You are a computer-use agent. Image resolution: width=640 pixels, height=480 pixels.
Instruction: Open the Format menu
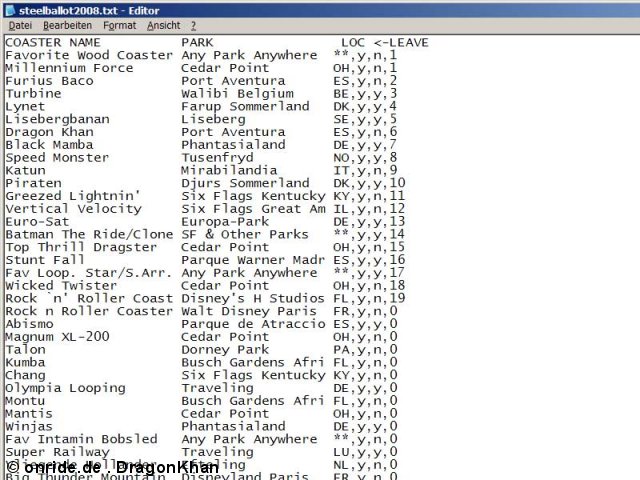[120, 26]
